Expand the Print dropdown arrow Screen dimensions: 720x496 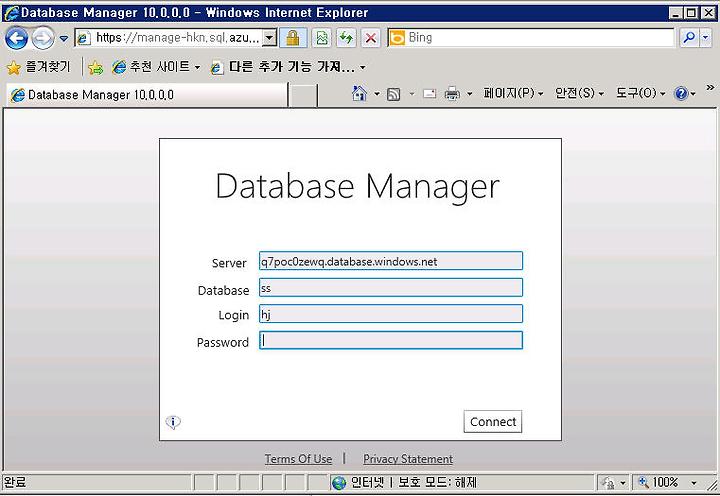470,94
